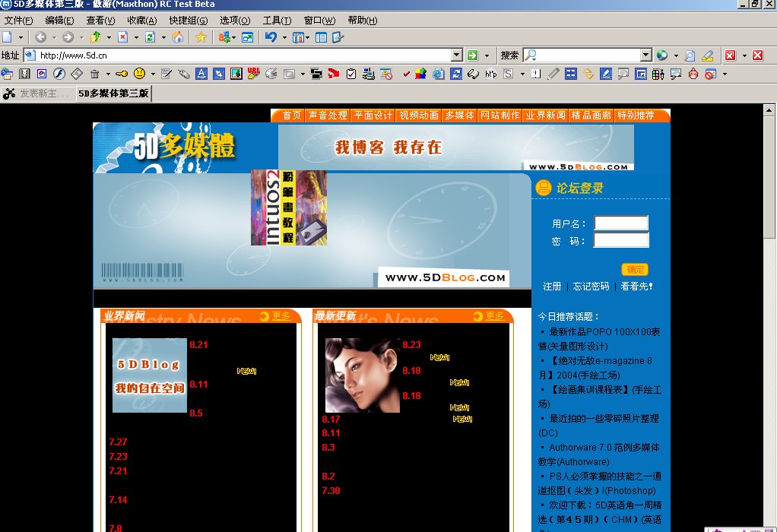
Task: Expand the search box dropdown arrow
Action: click(645, 55)
